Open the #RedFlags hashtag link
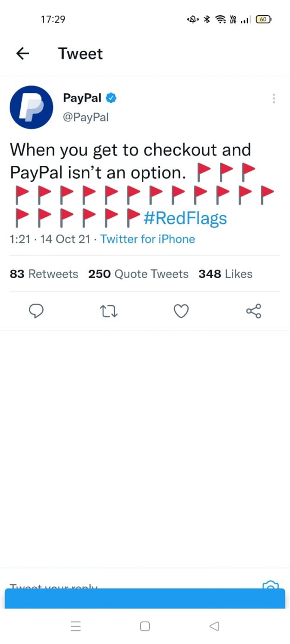Screen dimensions: 290x644 pyautogui.click(x=185, y=218)
